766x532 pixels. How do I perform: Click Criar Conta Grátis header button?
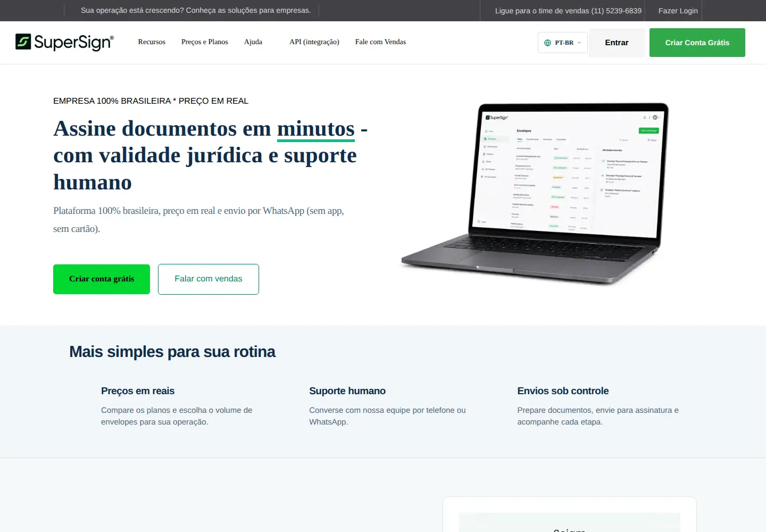(697, 43)
